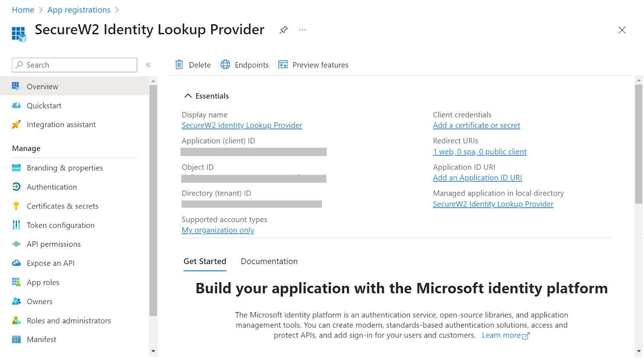Viewport: 644px width, 358px height.
Task: Click the Token configuration icon
Action: click(x=16, y=225)
